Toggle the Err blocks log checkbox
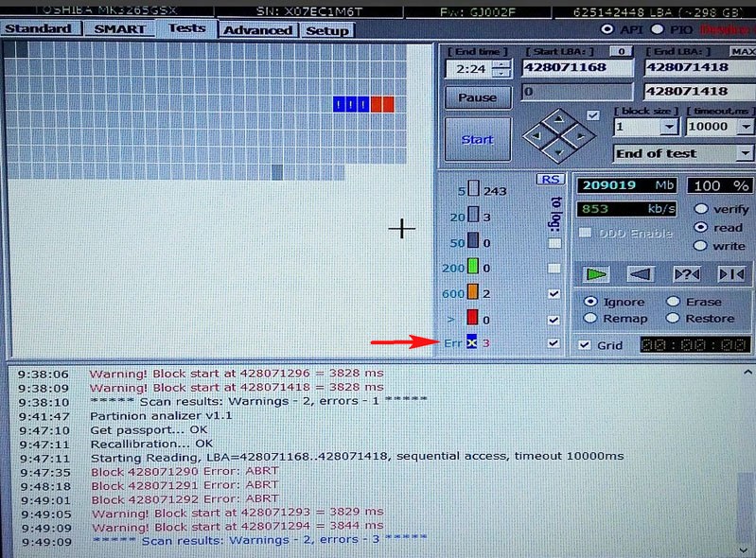This screenshot has width=756, height=558. click(554, 343)
